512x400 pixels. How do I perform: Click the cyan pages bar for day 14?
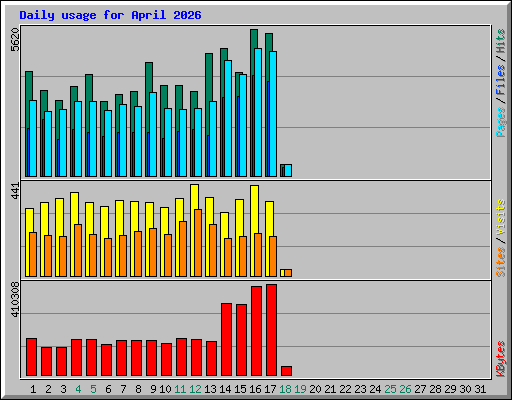coord(228,118)
